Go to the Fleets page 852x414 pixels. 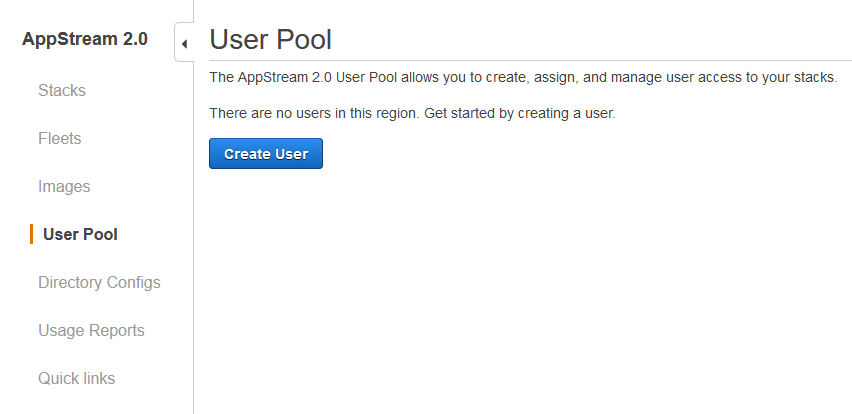(x=60, y=139)
